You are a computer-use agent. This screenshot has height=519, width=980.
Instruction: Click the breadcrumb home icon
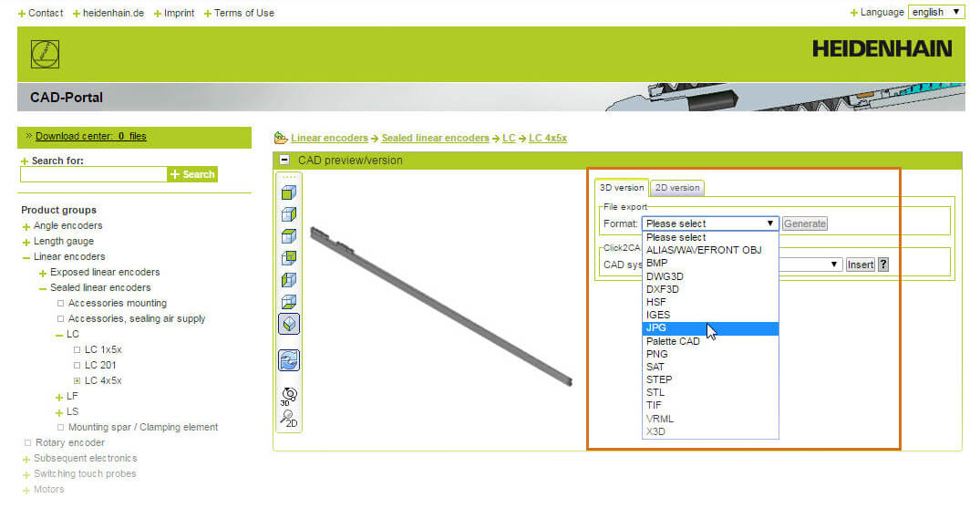[x=281, y=138]
